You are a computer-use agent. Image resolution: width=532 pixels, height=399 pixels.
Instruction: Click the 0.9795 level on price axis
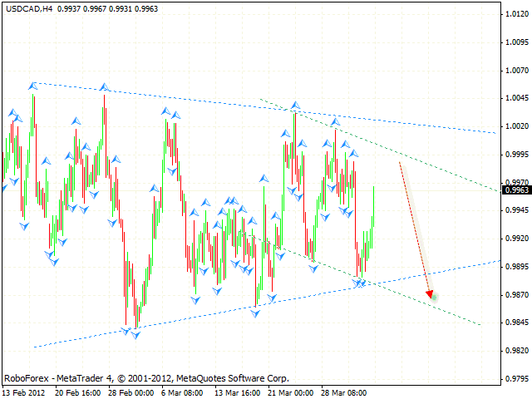coord(516,378)
